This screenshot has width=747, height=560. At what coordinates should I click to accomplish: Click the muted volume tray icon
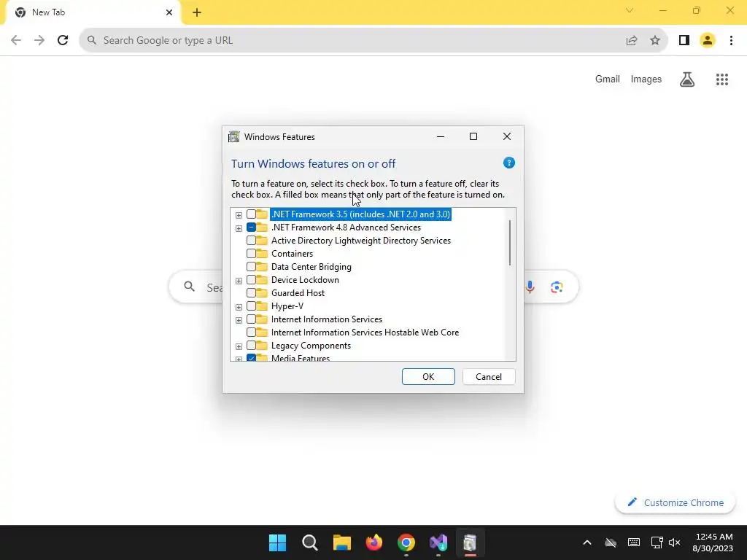[x=675, y=542]
